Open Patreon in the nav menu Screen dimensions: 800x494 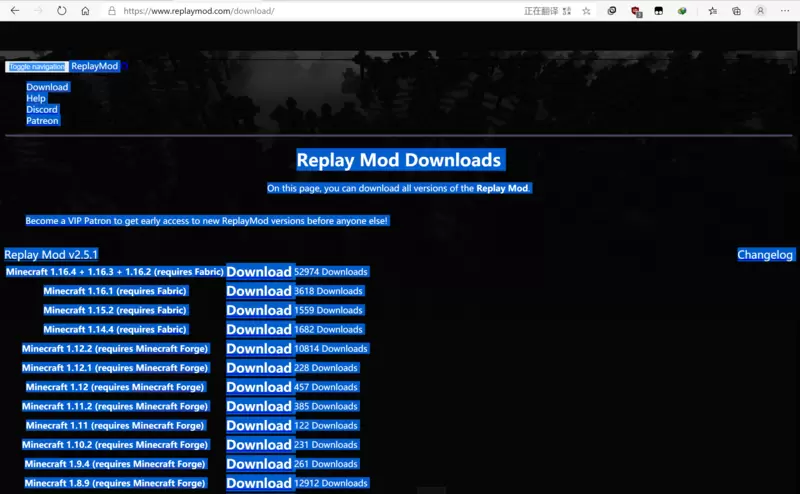pos(42,121)
